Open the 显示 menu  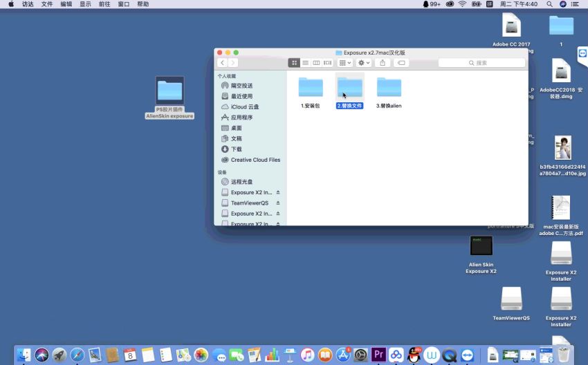85,4
